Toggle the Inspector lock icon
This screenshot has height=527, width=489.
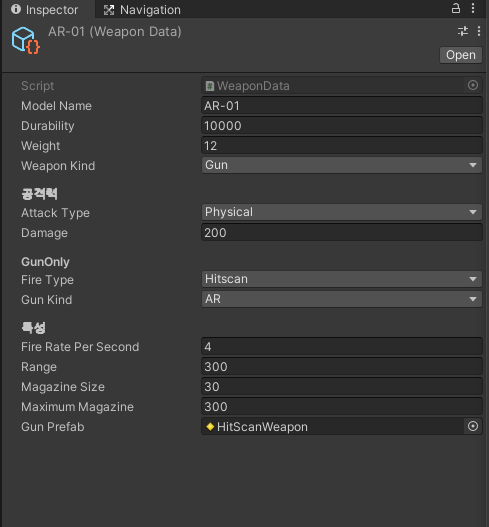click(x=455, y=8)
